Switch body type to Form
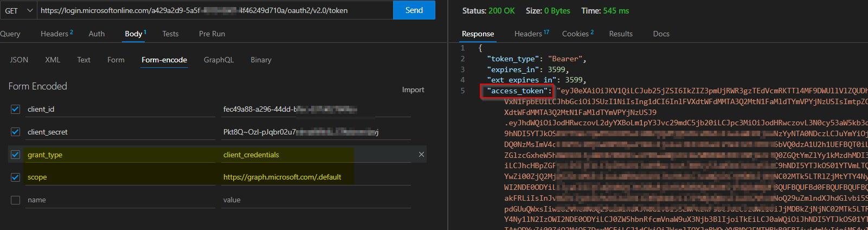The image size is (868, 230). pos(115,60)
